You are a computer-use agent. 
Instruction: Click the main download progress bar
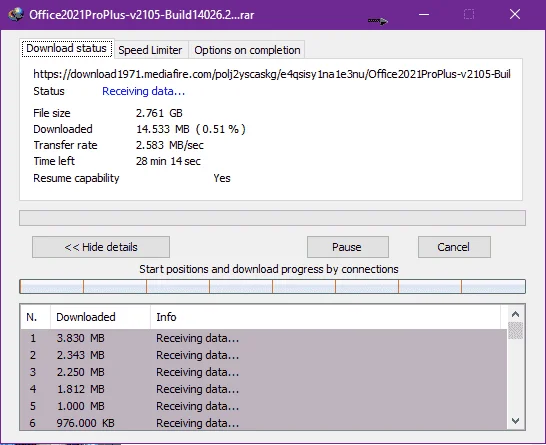[x=272, y=218]
